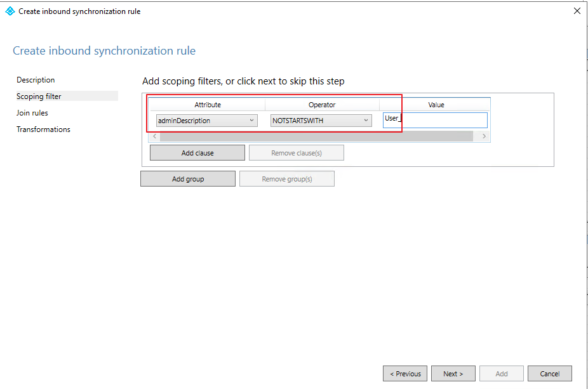Proceed with the Next button
Screen dimensions: 588x389
pos(453,374)
